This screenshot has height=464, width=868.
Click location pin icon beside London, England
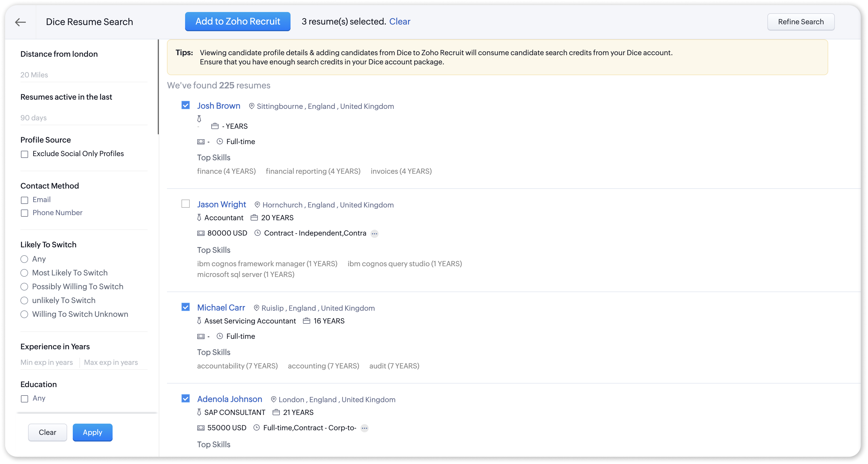(x=274, y=399)
